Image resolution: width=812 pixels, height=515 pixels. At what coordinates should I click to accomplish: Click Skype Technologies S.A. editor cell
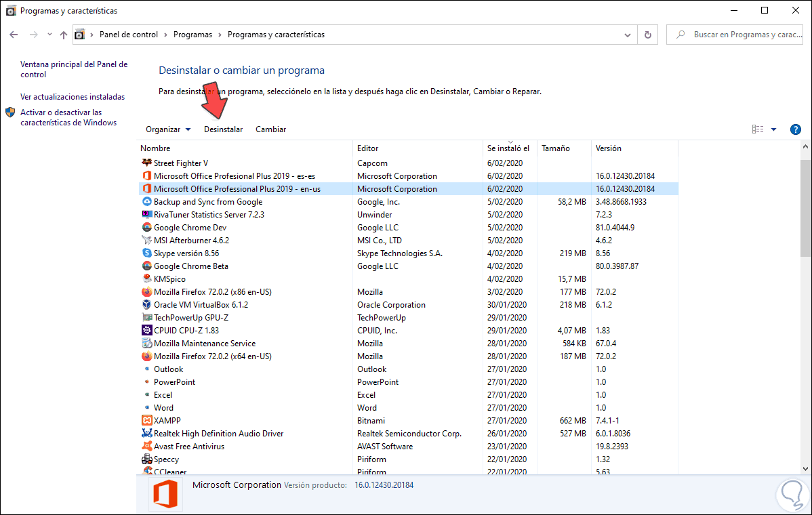tap(400, 253)
